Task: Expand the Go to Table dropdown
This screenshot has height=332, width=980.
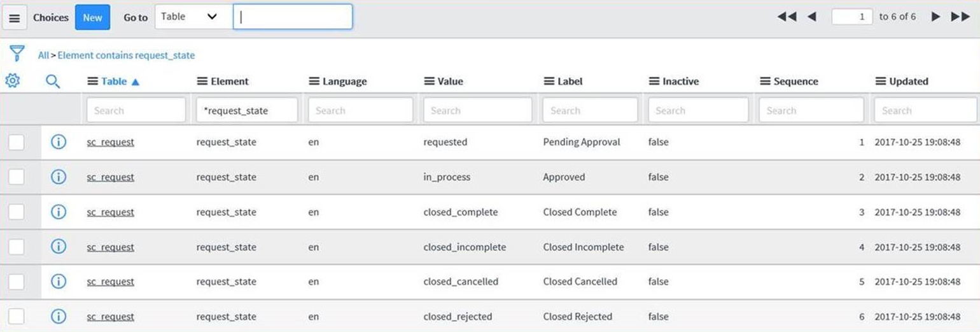Action: click(x=193, y=17)
